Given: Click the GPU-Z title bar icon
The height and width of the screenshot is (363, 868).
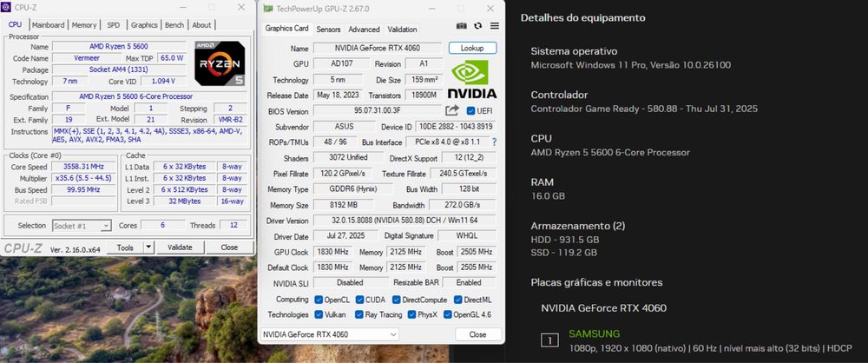Looking at the screenshot, I should (x=268, y=9).
